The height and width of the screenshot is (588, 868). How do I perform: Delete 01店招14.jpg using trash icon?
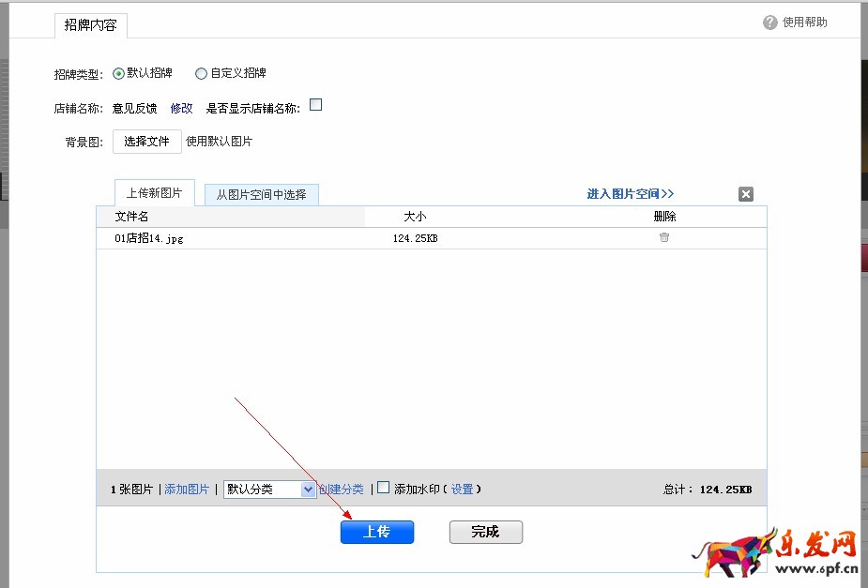point(664,238)
